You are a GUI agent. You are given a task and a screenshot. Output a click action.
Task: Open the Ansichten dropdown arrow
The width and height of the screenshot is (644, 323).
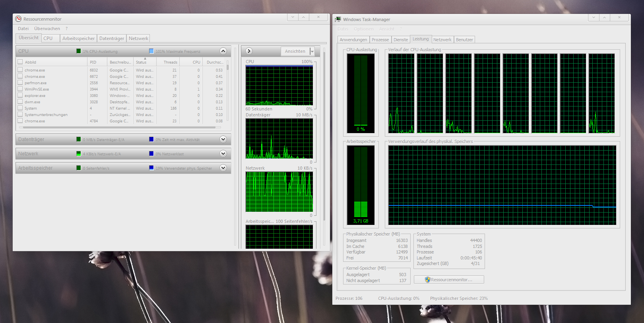(x=312, y=51)
